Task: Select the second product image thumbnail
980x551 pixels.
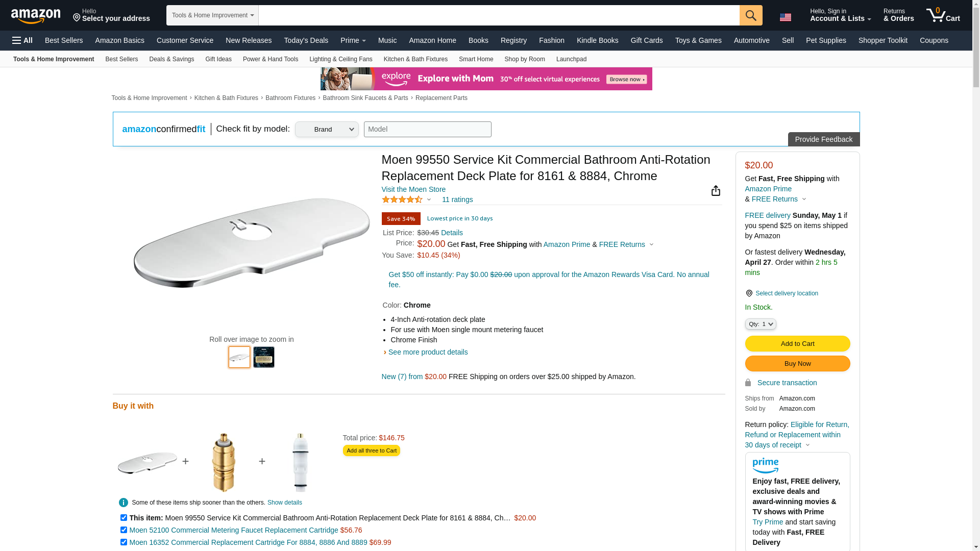Action: pyautogui.click(x=264, y=357)
